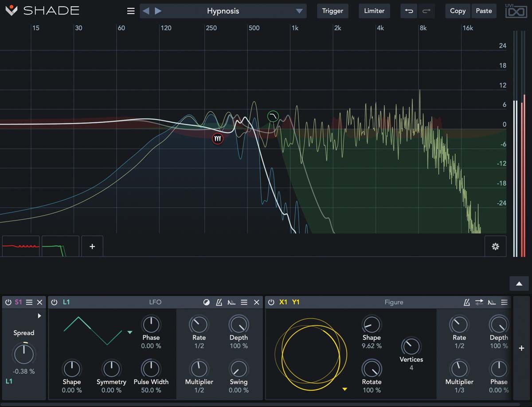Click the undo arrow icon
532x407 pixels.
[408, 11]
